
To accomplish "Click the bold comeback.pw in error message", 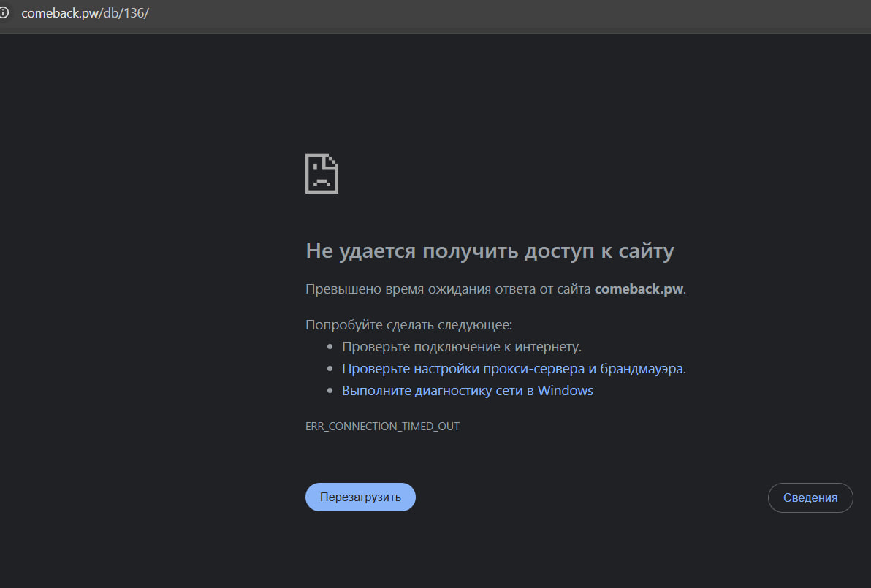I will [639, 289].
